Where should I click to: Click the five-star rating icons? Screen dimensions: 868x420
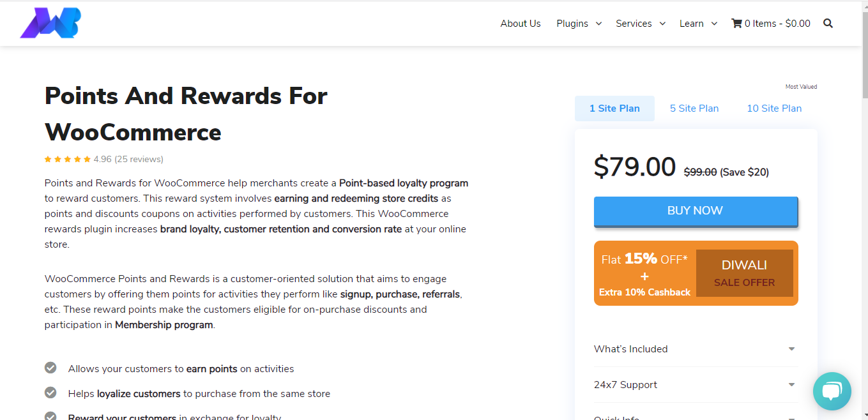coord(68,160)
